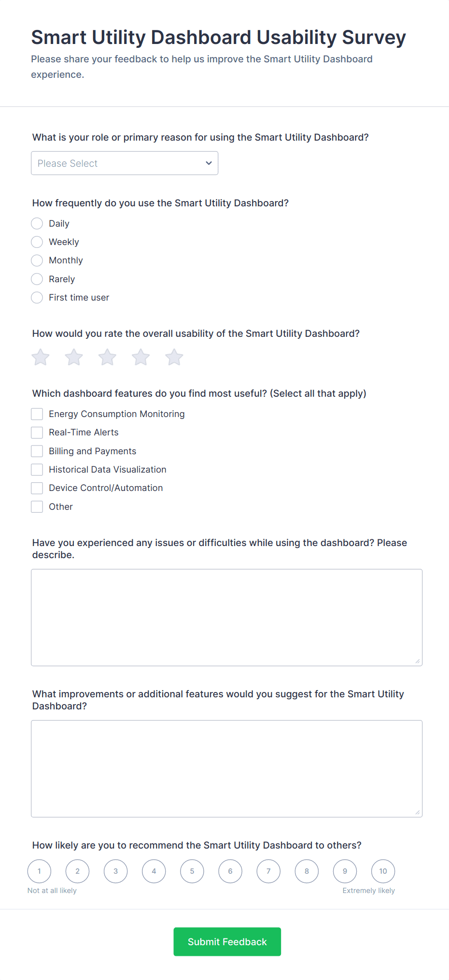Select the First time user option

[37, 297]
